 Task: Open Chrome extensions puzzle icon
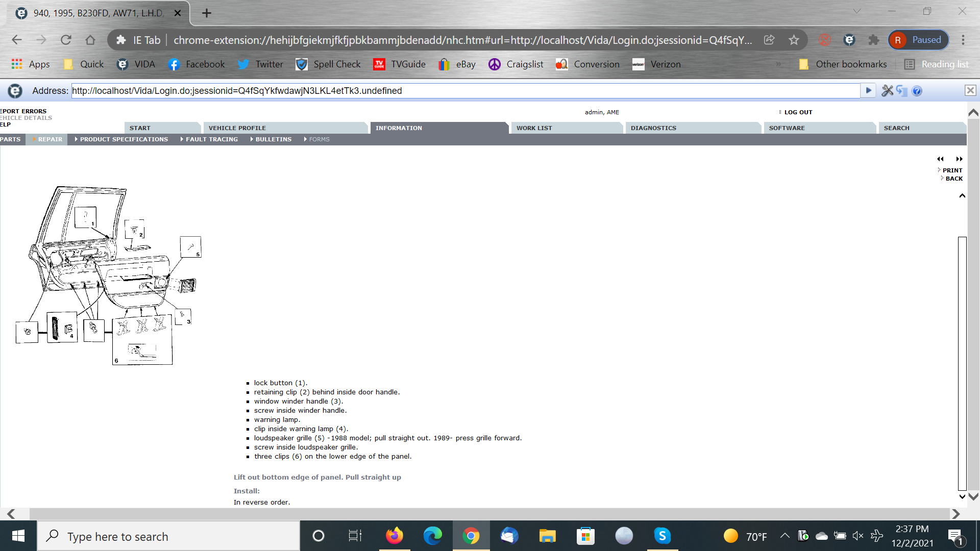[x=874, y=40]
